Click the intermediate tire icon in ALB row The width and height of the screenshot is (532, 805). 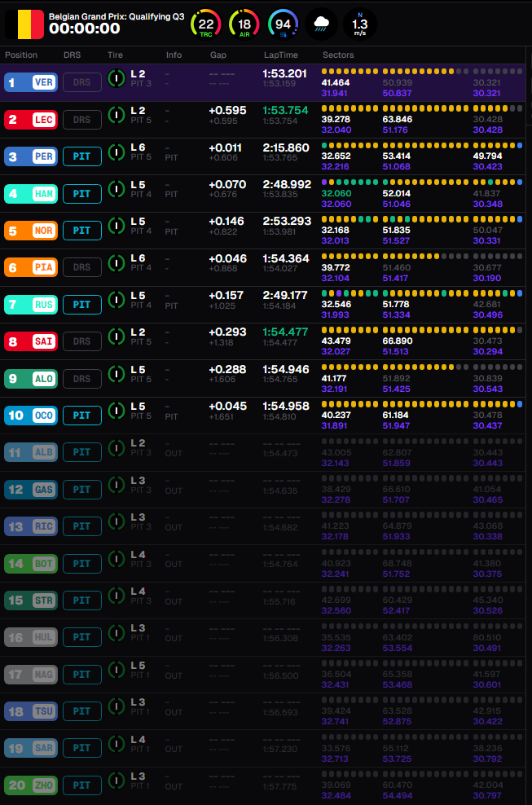(117, 447)
